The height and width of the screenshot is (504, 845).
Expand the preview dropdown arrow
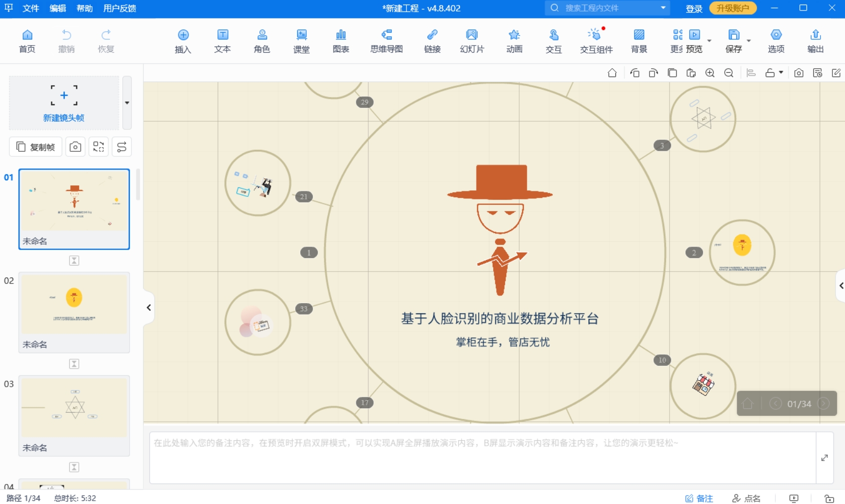[x=709, y=41]
